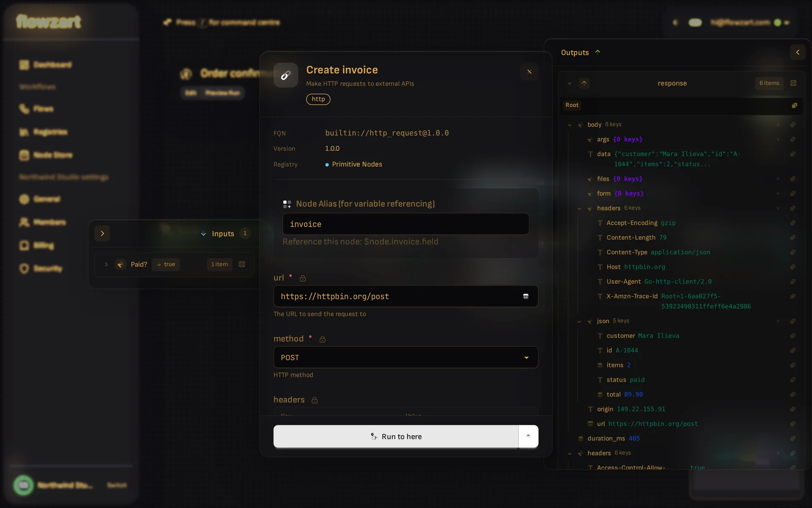Click the link icon beside Create invoice
The image size is (812, 508).
click(x=286, y=75)
